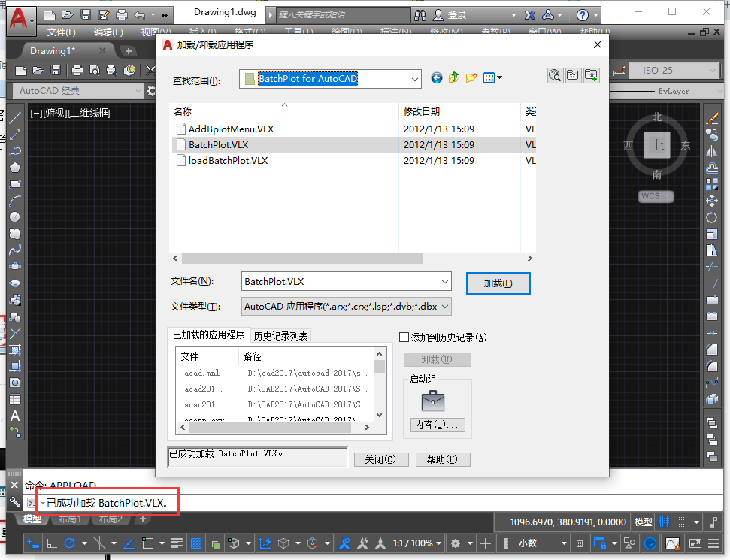Click the Customization menu icon in status bar
Screen dimensions: 730x560
pos(713,543)
